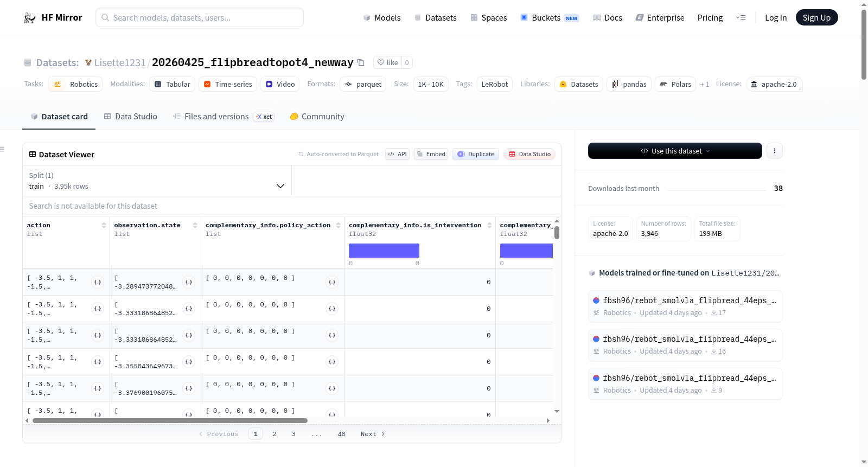Click the HF Mirror logo icon

tap(30, 18)
